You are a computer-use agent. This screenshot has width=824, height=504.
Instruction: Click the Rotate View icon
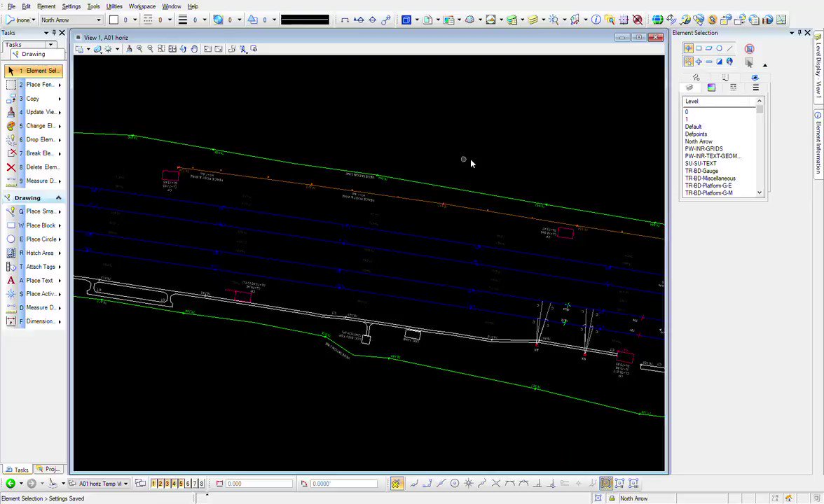pos(183,49)
